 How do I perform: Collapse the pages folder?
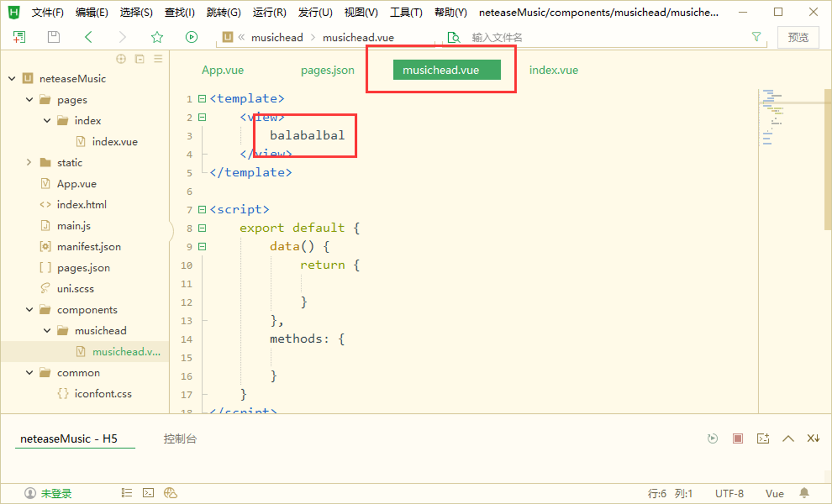(29, 100)
